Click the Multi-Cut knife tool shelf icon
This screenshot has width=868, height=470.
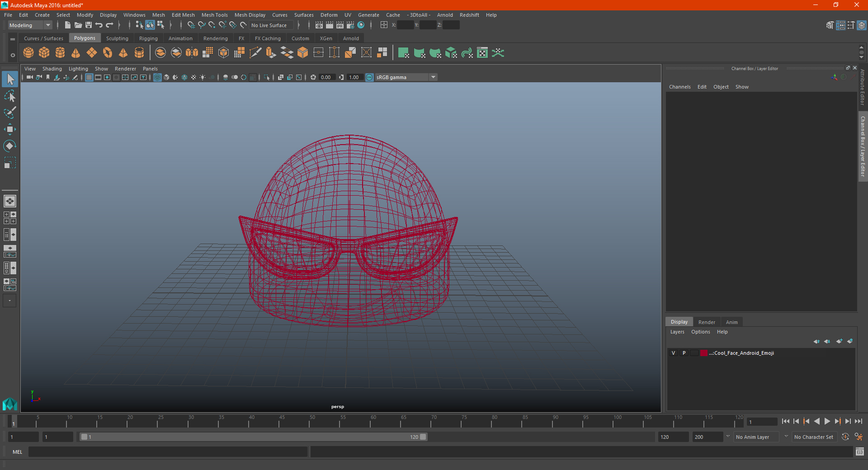pyautogui.click(x=255, y=53)
